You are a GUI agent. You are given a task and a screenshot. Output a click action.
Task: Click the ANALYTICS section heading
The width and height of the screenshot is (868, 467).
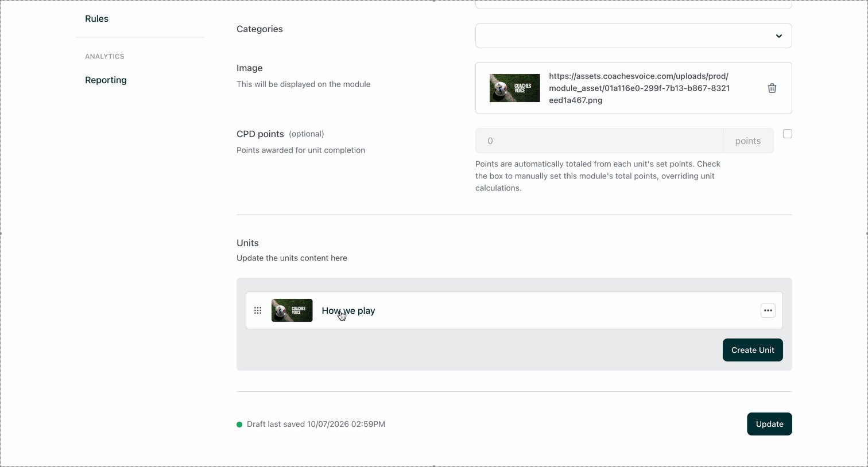coord(104,56)
